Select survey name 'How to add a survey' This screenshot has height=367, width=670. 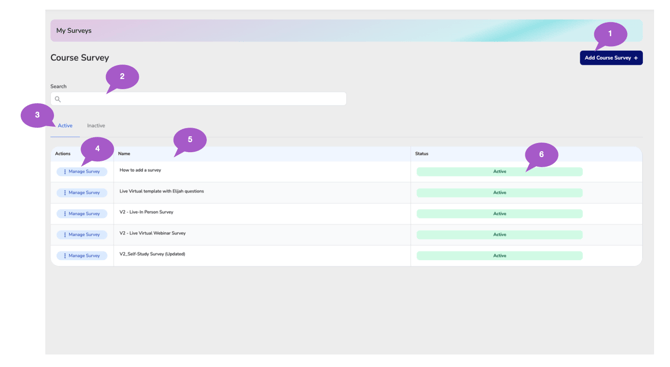[x=140, y=170]
